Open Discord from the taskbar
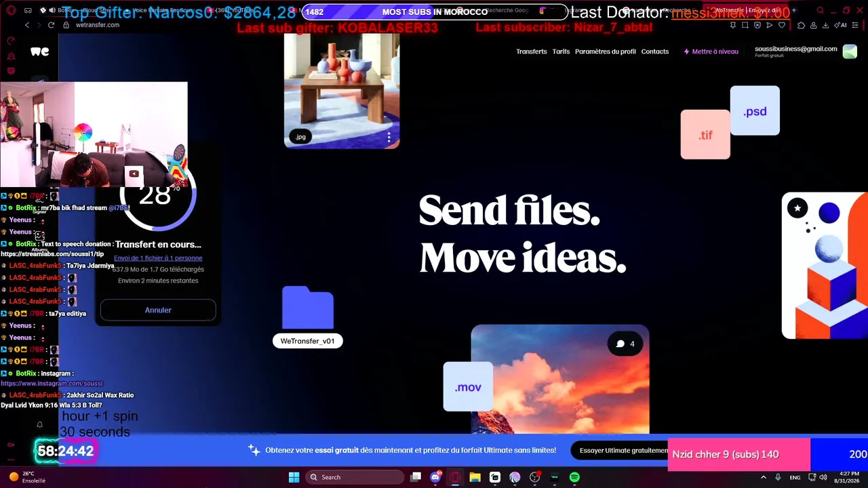The height and width of the screenshot is (488, 868). click(x=435, y=477)
